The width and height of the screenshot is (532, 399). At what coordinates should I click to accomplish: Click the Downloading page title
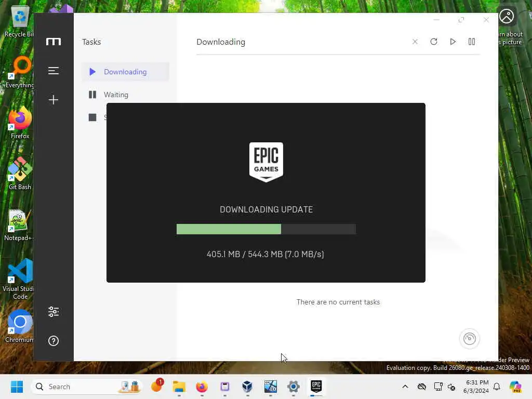[220, 42]
